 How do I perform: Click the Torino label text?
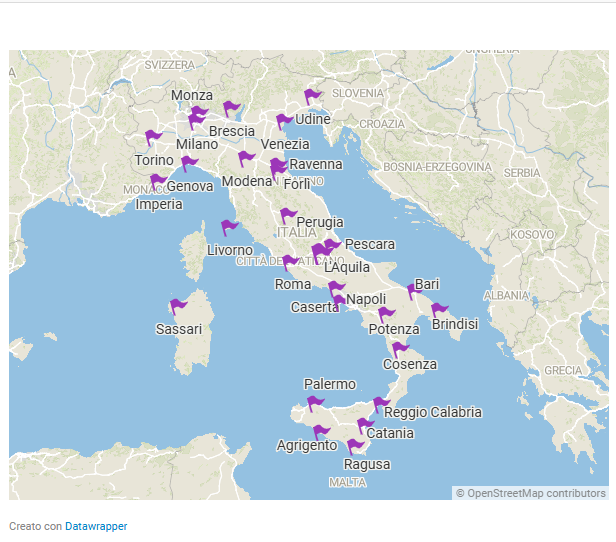tap(154, 160)
